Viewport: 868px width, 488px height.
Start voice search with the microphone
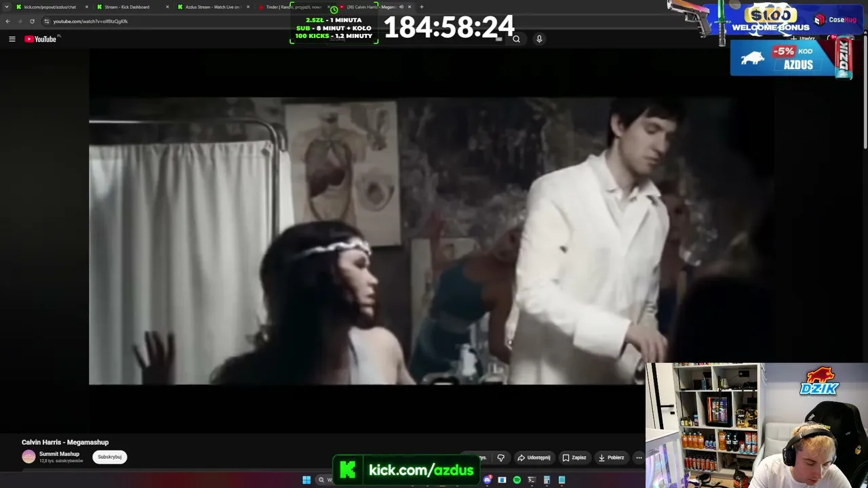point(539,39)
